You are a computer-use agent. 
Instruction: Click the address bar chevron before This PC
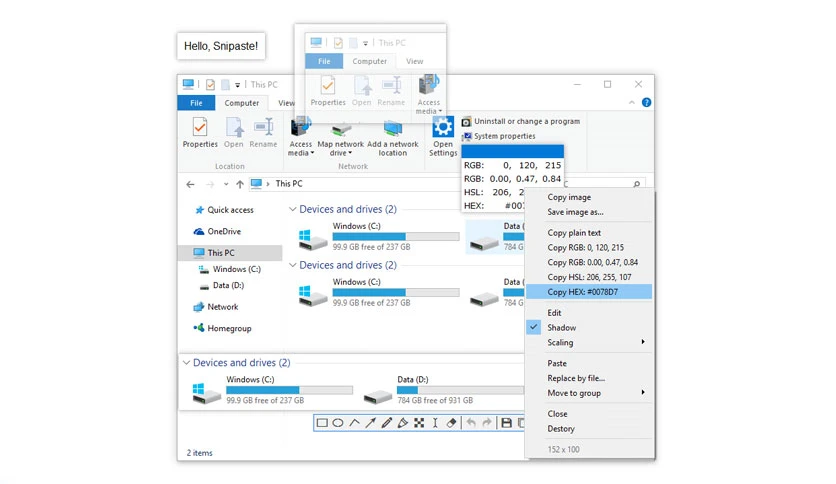[268, 184]
